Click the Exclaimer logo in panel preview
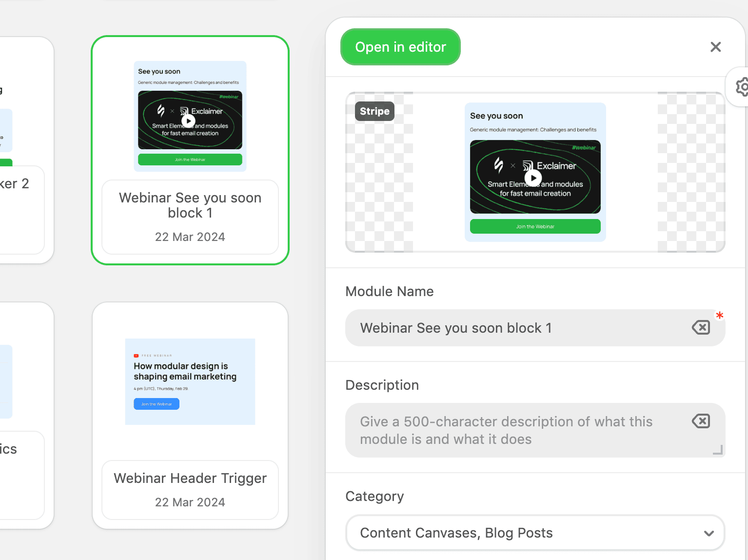 pyautogui.click(x=549, y=166)
